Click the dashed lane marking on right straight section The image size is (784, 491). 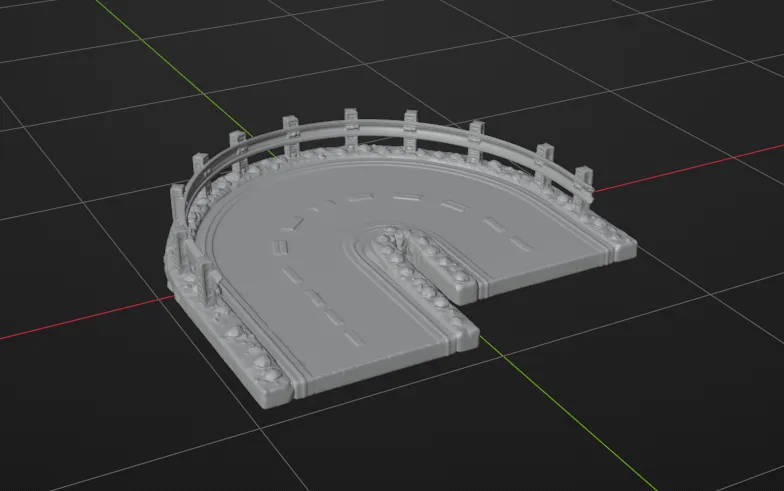point(520,244)
